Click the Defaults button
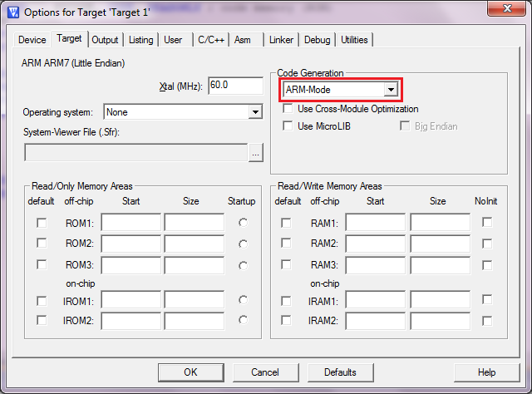The image size is (532, 394). point(340,372)
